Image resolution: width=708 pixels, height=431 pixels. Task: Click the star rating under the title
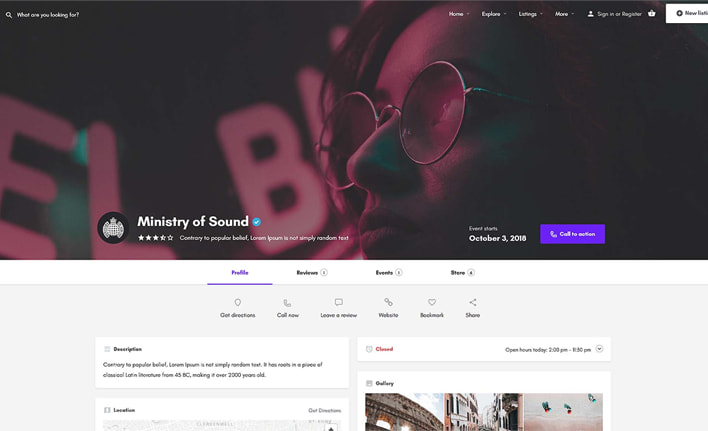pos(155,237)
